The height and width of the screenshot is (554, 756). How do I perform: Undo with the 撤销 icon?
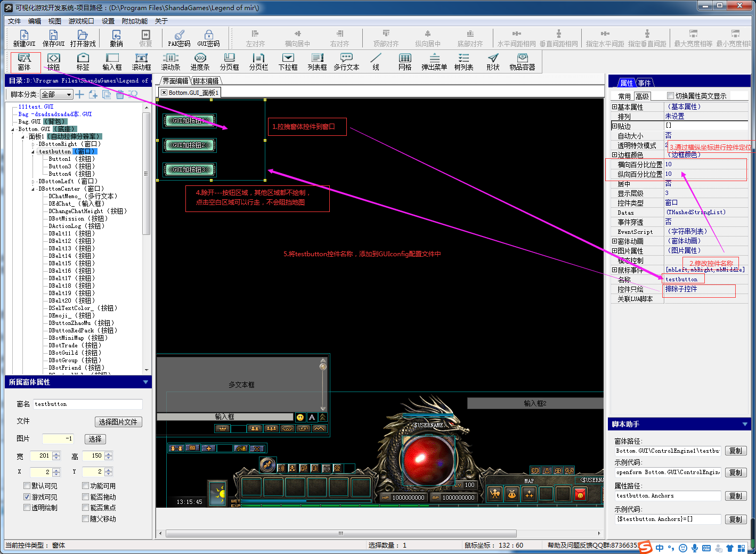pyautogui.click(x=116, y=39)
